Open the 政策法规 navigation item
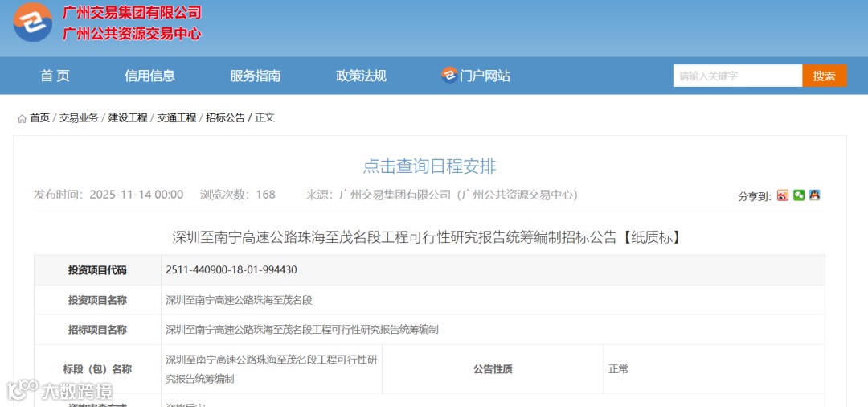Image resolution: width=868 pixels, height=407 pixels. (x=361, y=76)
